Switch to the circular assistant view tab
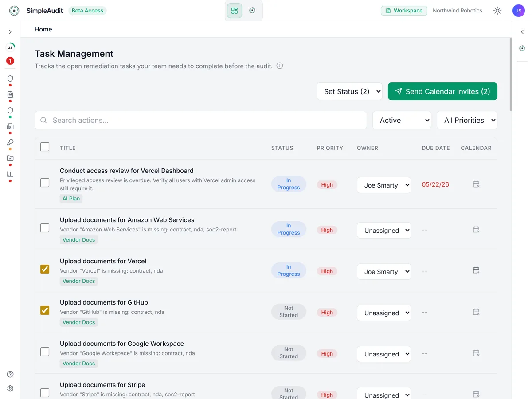The image size is (532, 399). (252, 10)
